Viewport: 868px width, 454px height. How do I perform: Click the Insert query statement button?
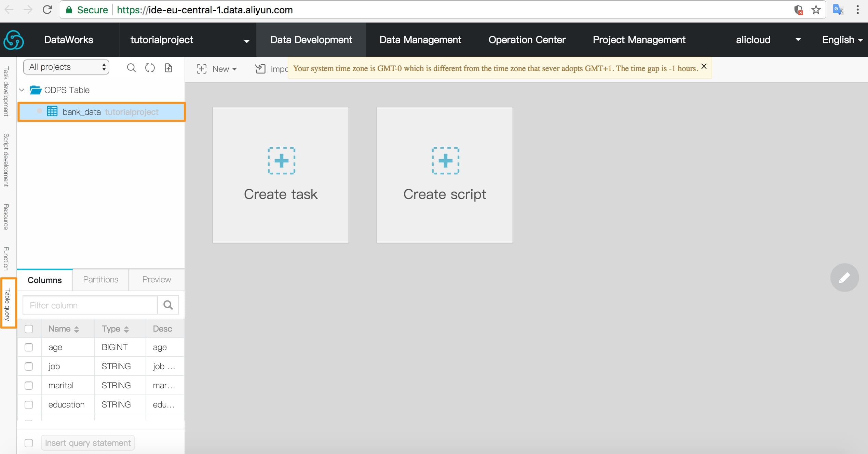coord(88,443)
